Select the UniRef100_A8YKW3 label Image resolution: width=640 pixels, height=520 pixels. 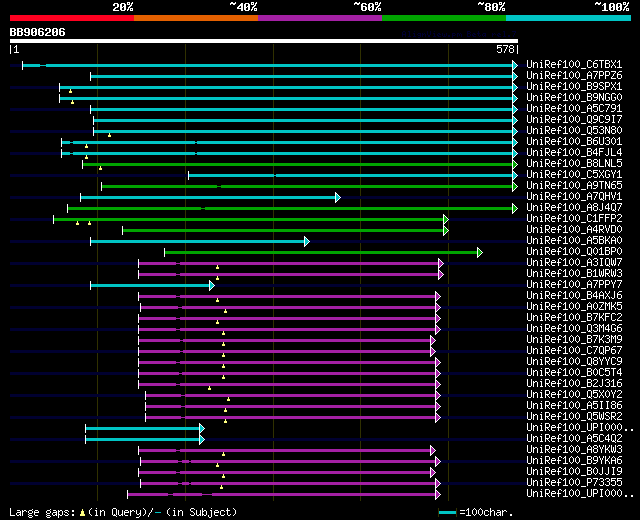574,450
